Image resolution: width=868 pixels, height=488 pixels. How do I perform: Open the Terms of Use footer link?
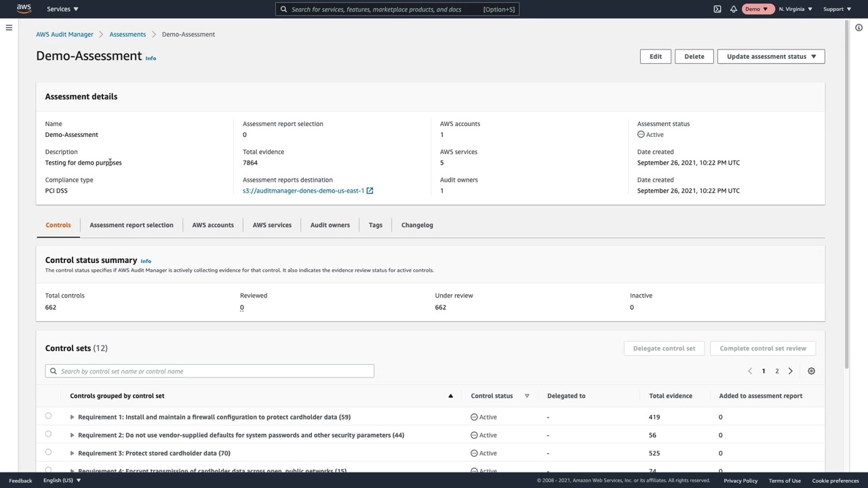[785, 481]
